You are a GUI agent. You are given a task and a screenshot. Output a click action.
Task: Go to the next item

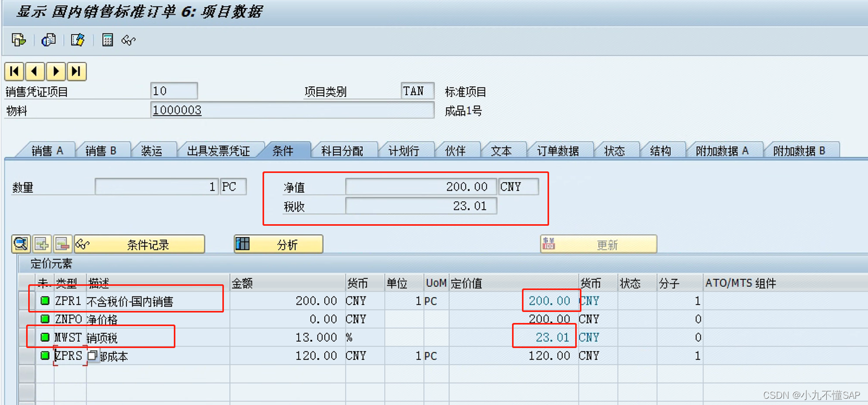56,71
